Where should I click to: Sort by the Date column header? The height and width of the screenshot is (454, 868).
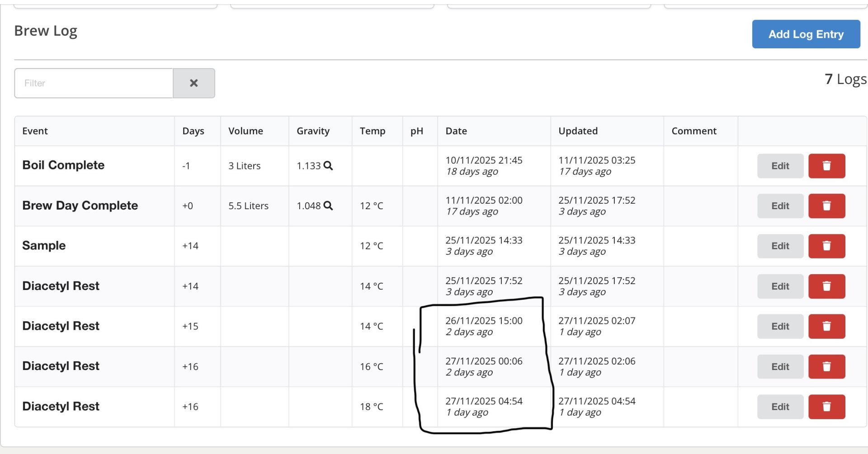456,131
